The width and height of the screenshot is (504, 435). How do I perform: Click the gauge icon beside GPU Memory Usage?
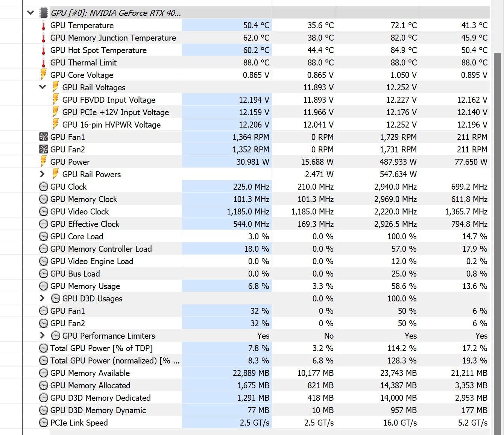(x=44, y=286)
